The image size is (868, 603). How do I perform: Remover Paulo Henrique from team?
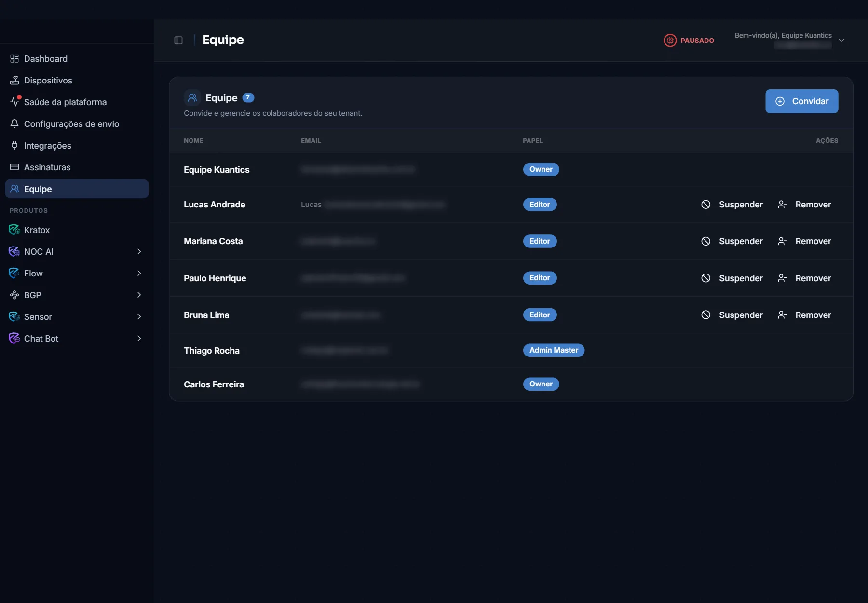tap(804, 278)
